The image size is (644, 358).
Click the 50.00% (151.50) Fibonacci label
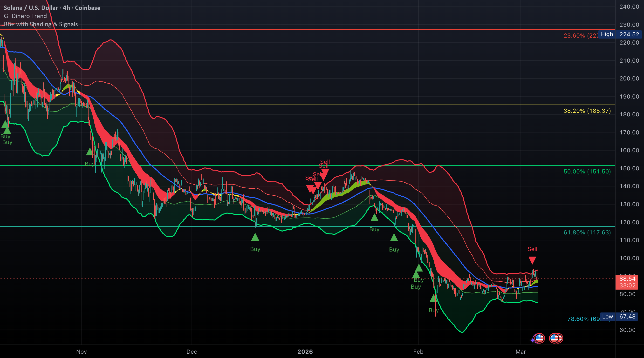coord(587,172)
